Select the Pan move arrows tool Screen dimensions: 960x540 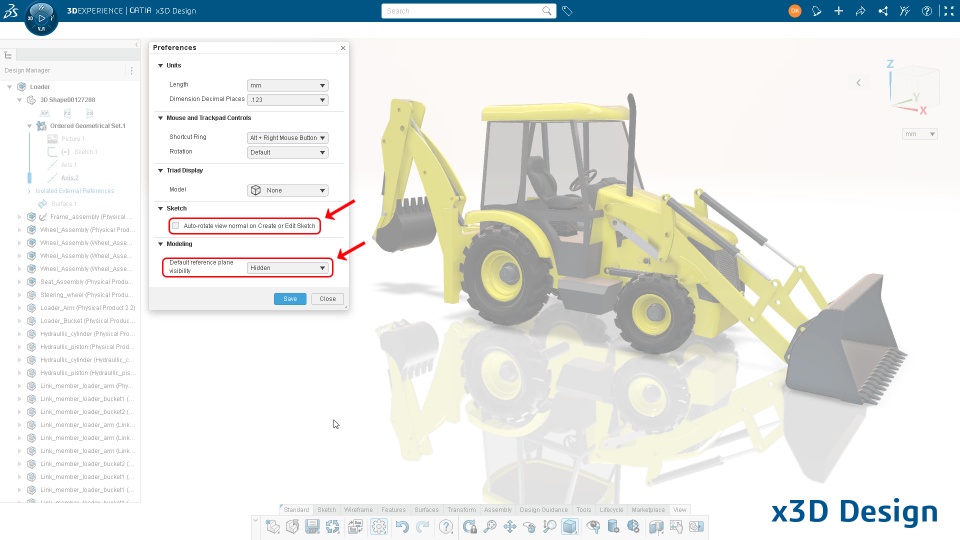coord(509,527)
